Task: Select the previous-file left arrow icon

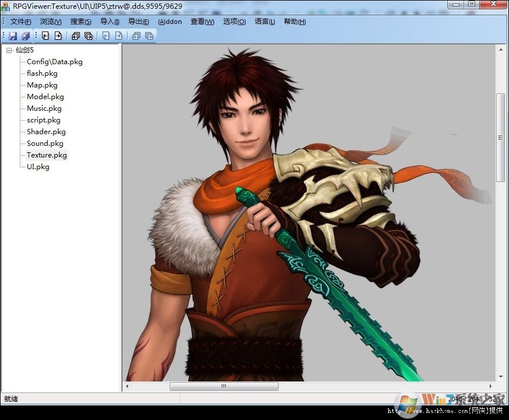Action: coord(45,36)
